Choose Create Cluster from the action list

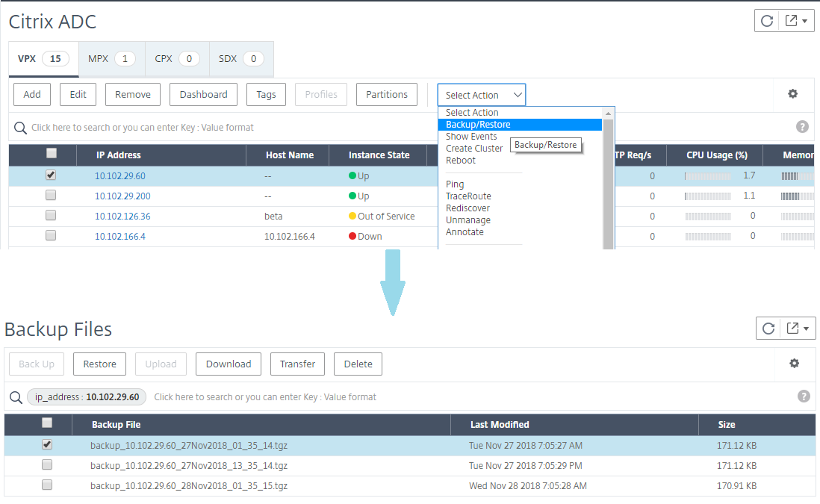click(x=473, y=149)
